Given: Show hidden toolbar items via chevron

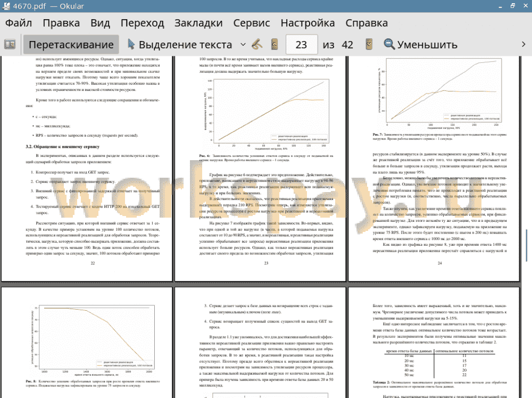Looking at the screenshot, I should click(x=523, y=45).
